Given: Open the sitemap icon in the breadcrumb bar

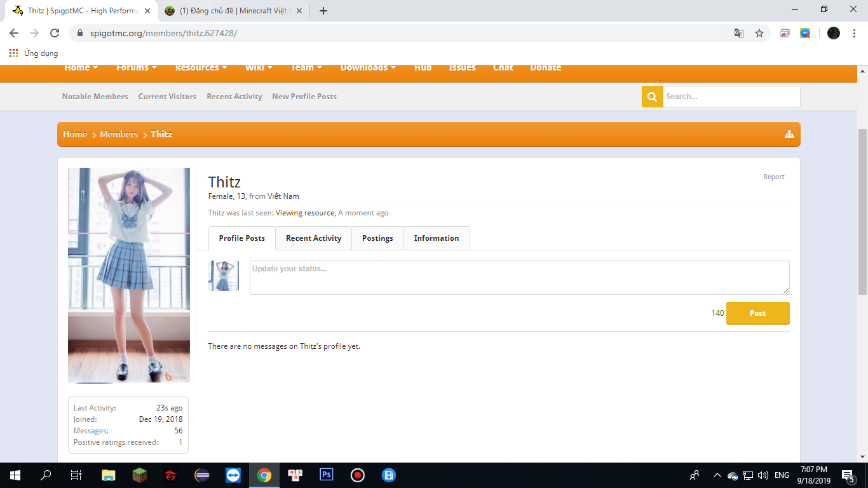Looking at the screenshot, I should click(789, 134).
